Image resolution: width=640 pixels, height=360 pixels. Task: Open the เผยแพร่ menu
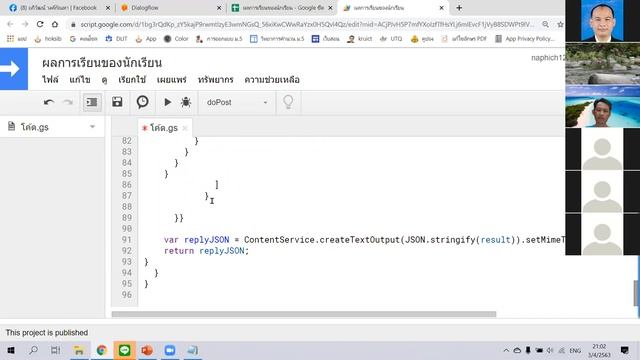171,80
